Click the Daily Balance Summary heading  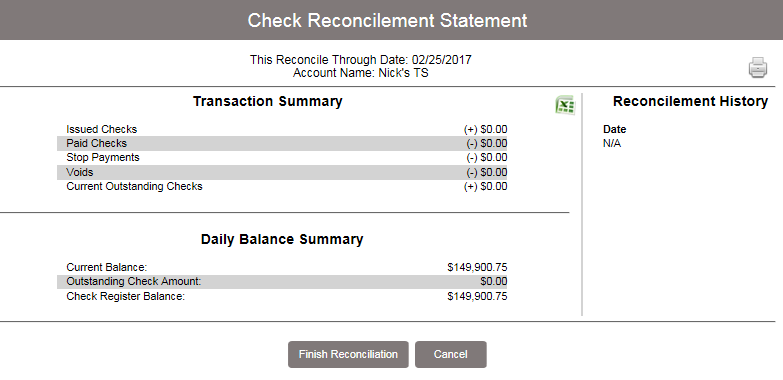282,239
